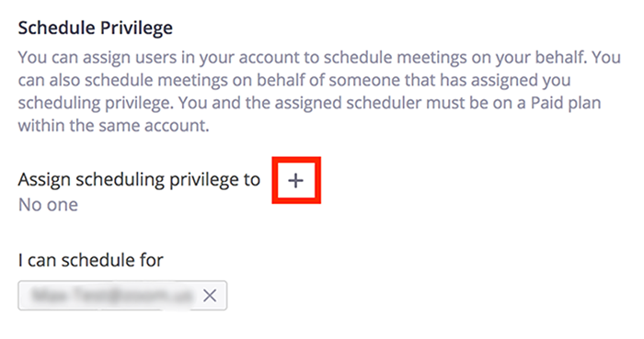
Task: Click the plus icon to assign scheduling privilege
Action: [295, 180]
